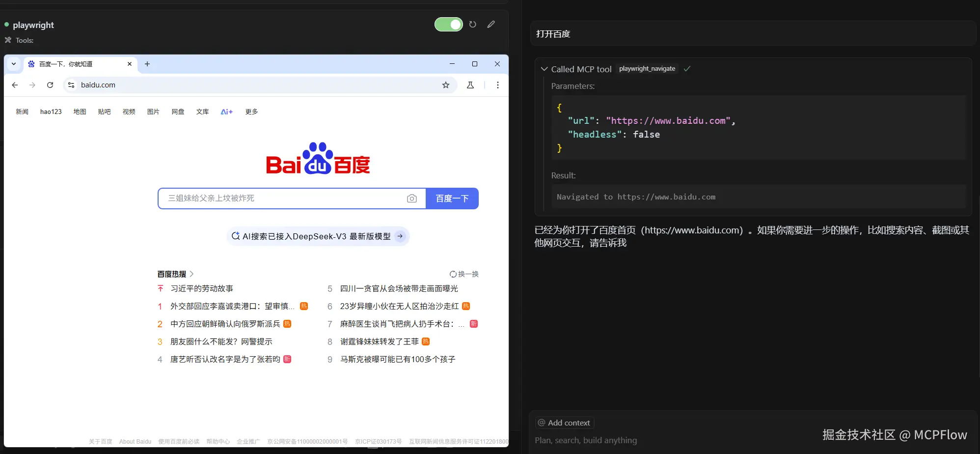Click the arrow on the DeepSeek-V3 banner

400,236
